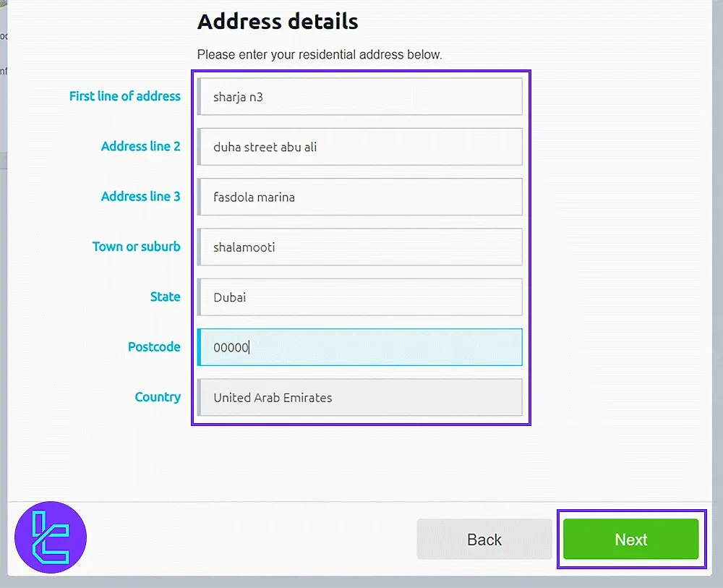The height and width of the screenshot is (588, 723).
Task: Click the Back button
Action: (484, 539)
